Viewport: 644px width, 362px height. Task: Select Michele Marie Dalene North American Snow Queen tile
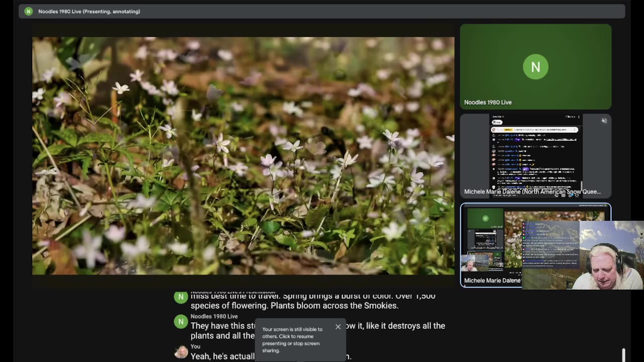(x=535, y=155)
